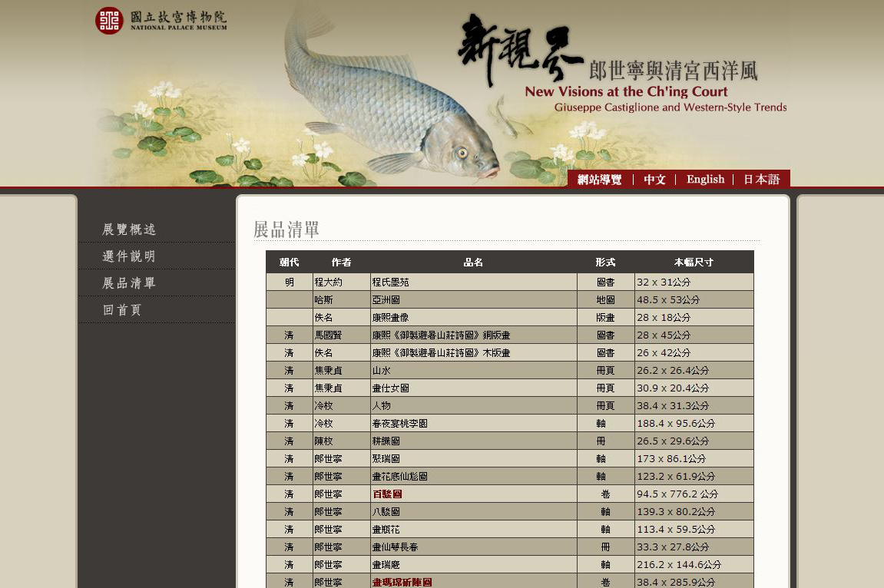Select 展品清單 in the sidebar

[129, 283]
